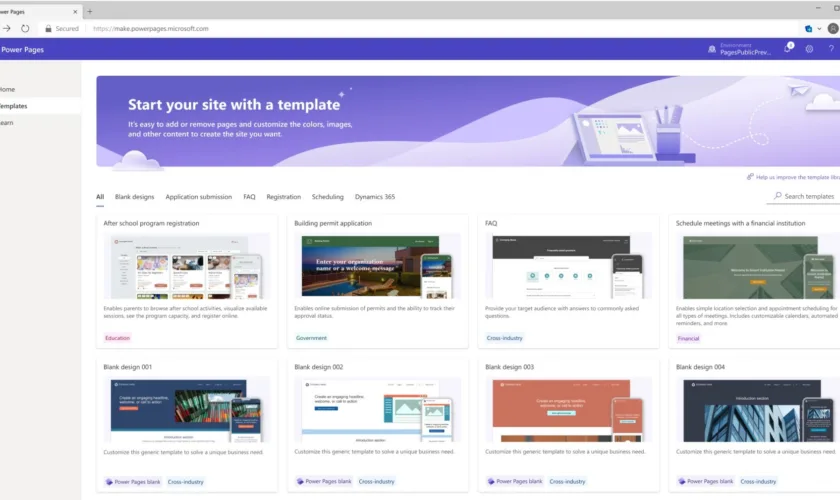840x500 pixels.
Task: Select Templates in the sidebar
Action: [38, 106]
